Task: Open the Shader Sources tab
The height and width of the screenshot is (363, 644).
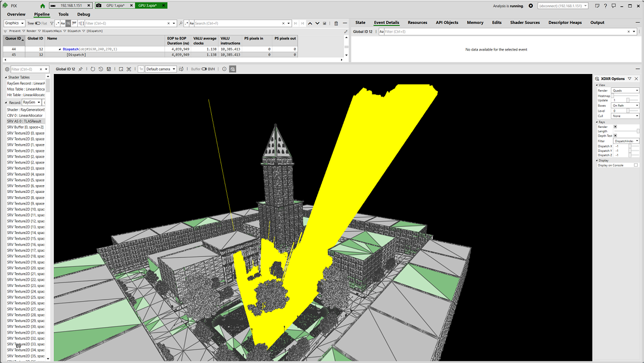Action: (525, 23)
